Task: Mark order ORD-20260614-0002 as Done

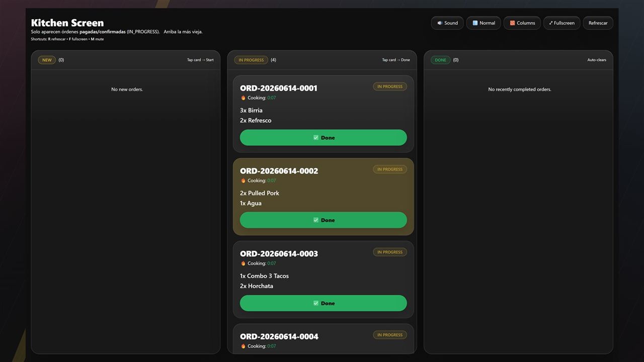Action: point(324,220)
